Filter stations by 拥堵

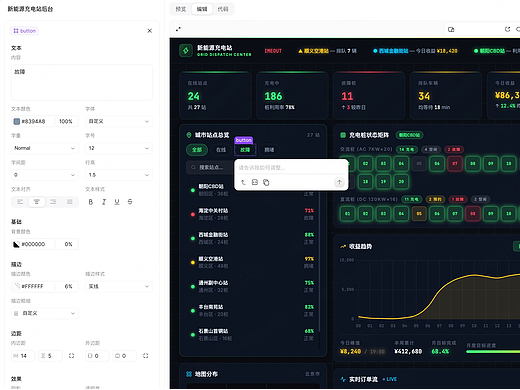269,150
